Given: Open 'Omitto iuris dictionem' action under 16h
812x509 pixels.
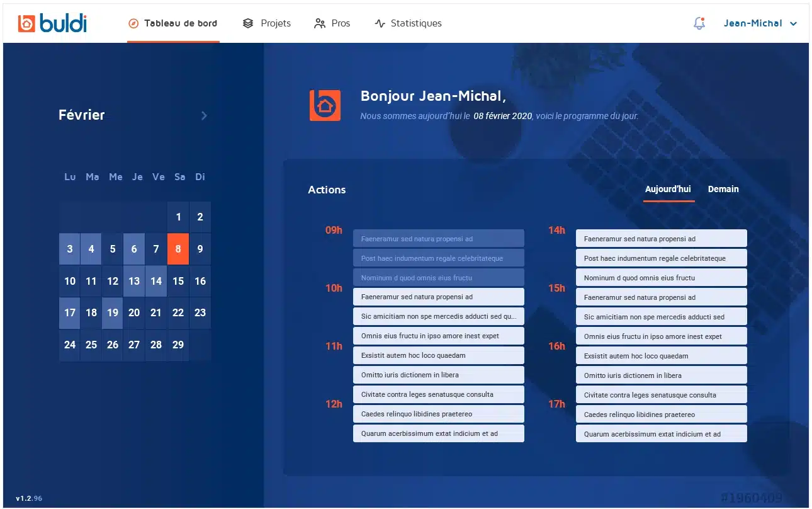Looking at the screenshot, I should (x=662, y=375).
